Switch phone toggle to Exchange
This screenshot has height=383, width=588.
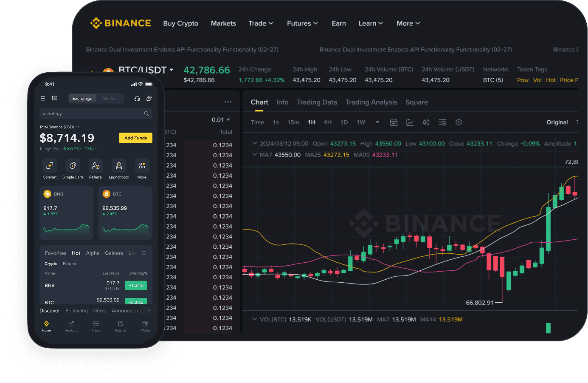pos(82,98)
